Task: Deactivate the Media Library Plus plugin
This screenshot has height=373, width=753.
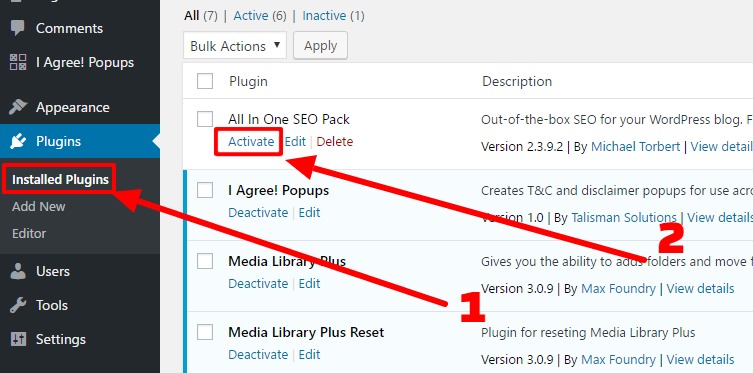Action: 258,284
